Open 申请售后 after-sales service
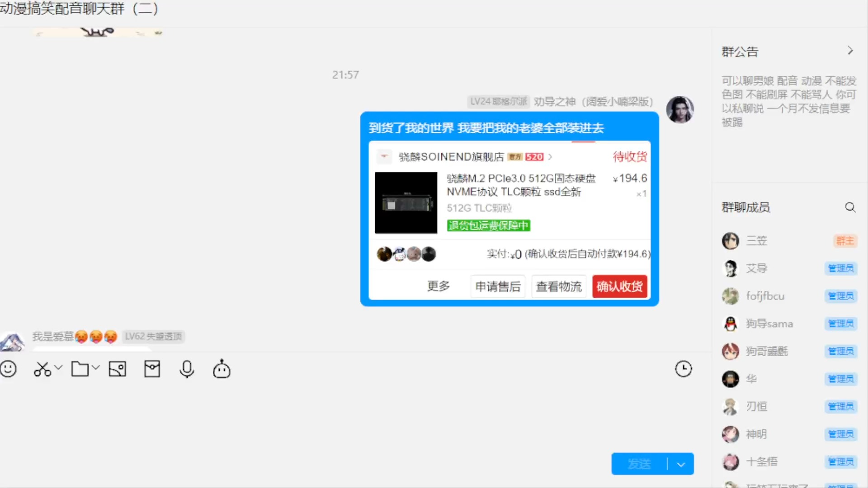Viewport: 868px width, 488px height. [x=497, y=286]
